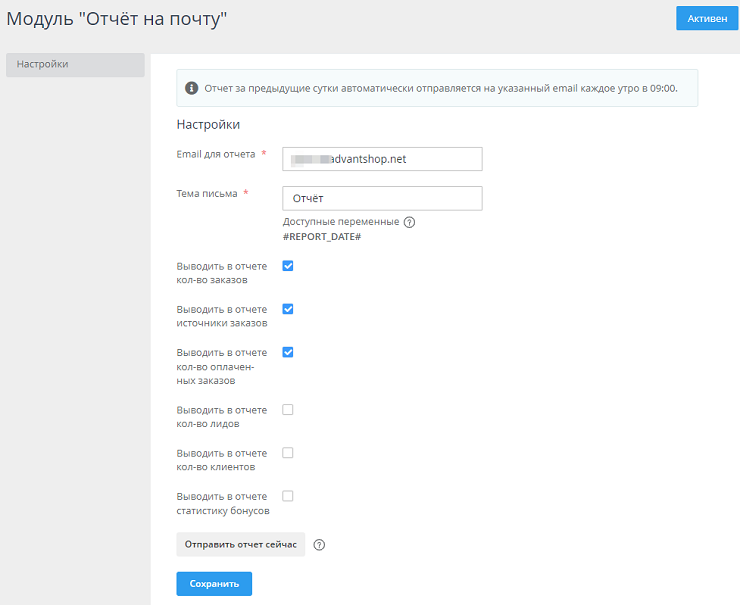The image size is (740, 605).
Task: Enable "Выводить в отчете кол-во лидов" checkbox
Action: (x=288, y=409)
